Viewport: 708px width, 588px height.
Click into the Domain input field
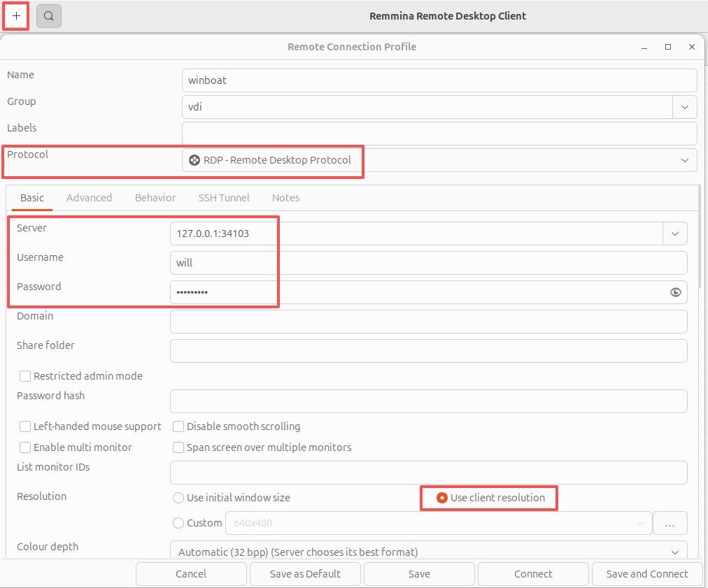click(x=428, y=322)
